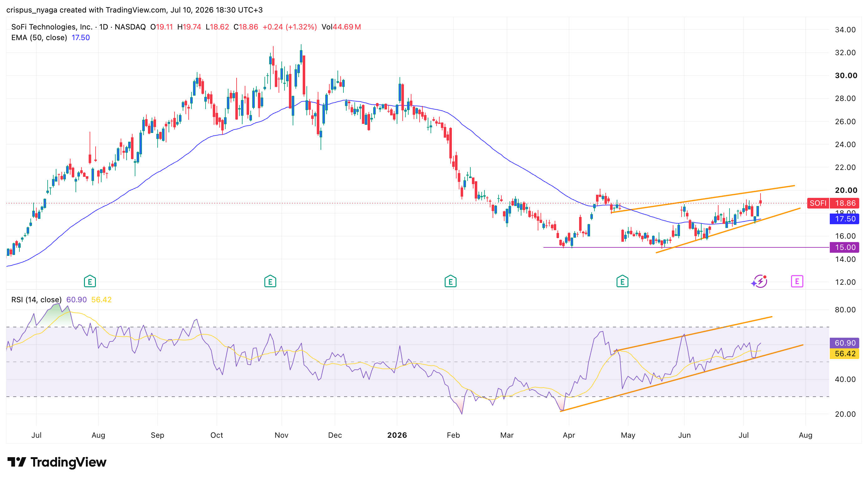Click the 30.00 price scale label
The height and width of the screenshot is (481, 868).
tap(846, 76)
